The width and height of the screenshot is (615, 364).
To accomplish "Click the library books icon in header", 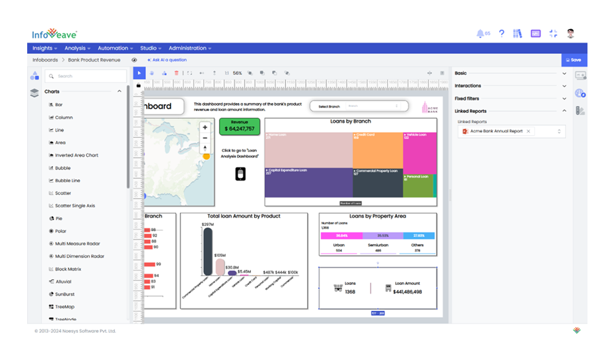I will tap(517, 33).
